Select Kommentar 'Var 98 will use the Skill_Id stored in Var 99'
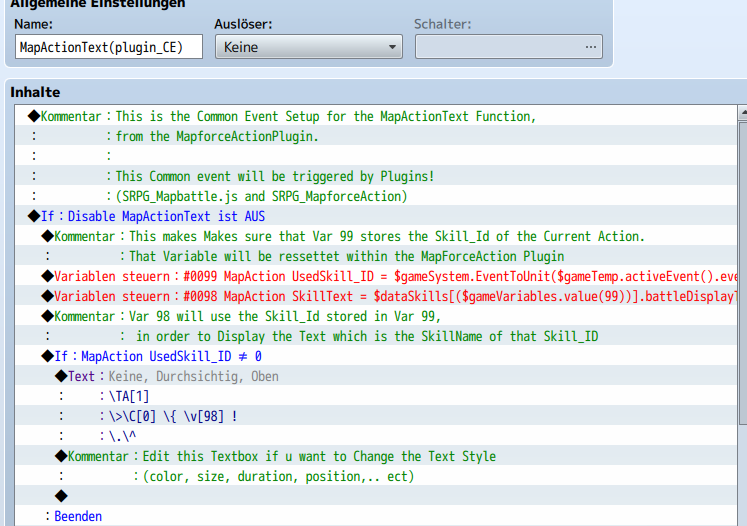 coord(376,316)
